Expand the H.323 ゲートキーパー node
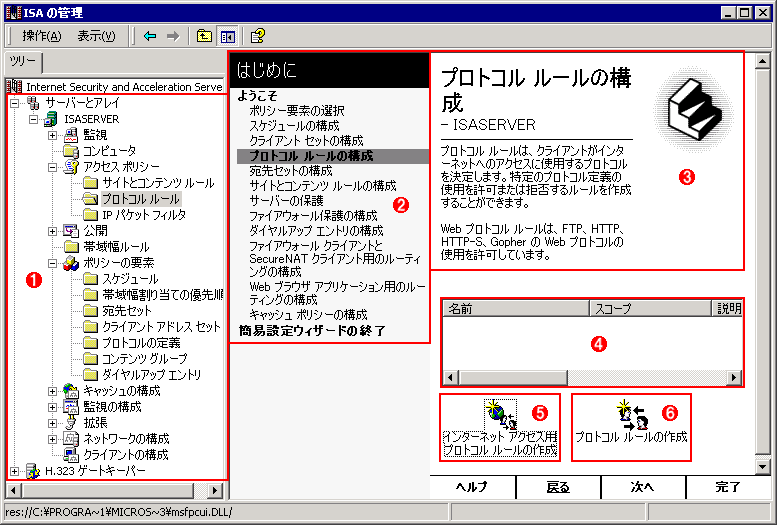 tap(14, 471)
